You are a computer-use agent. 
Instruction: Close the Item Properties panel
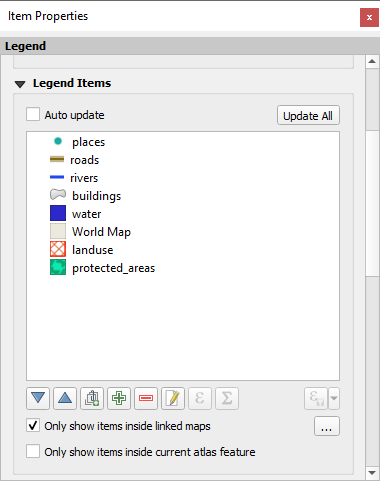tap(369, 17)
